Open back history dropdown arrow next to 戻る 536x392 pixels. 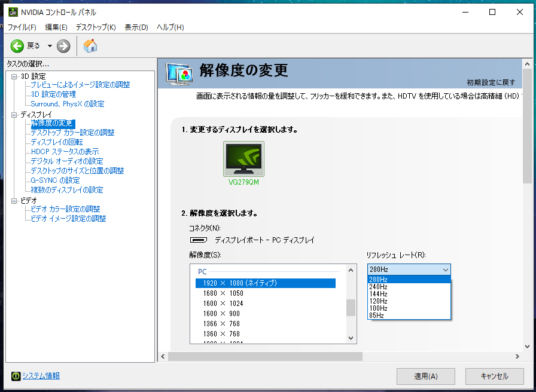click(x=50, y=46)
